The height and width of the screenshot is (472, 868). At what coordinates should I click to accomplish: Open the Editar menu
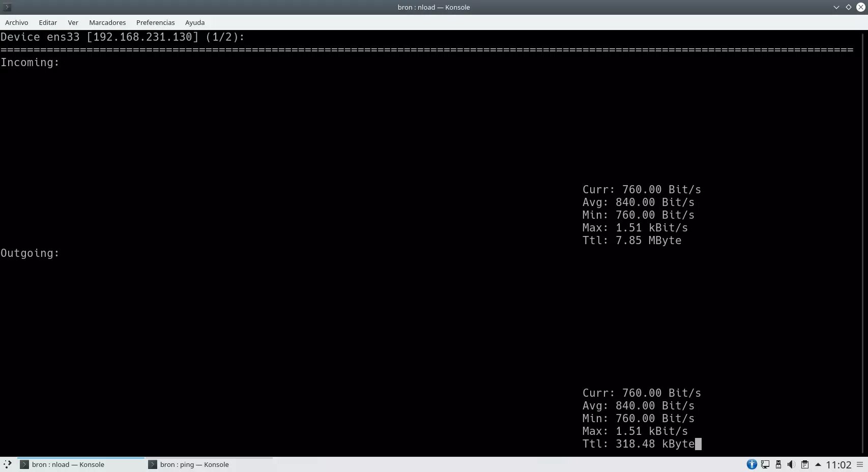click(x=48, y=22)
